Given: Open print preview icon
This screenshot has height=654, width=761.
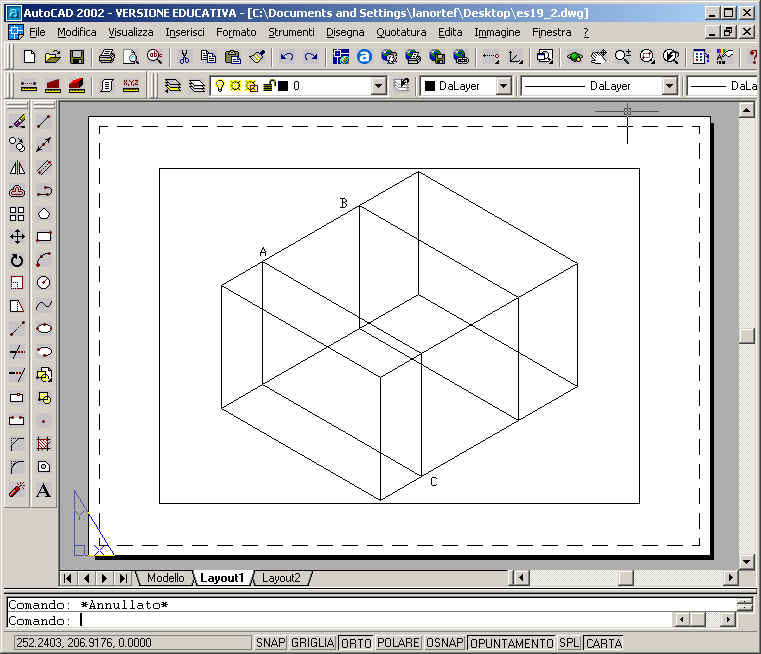Looking at the screenshot, I should pyautogui.click(x=131, y=57).
